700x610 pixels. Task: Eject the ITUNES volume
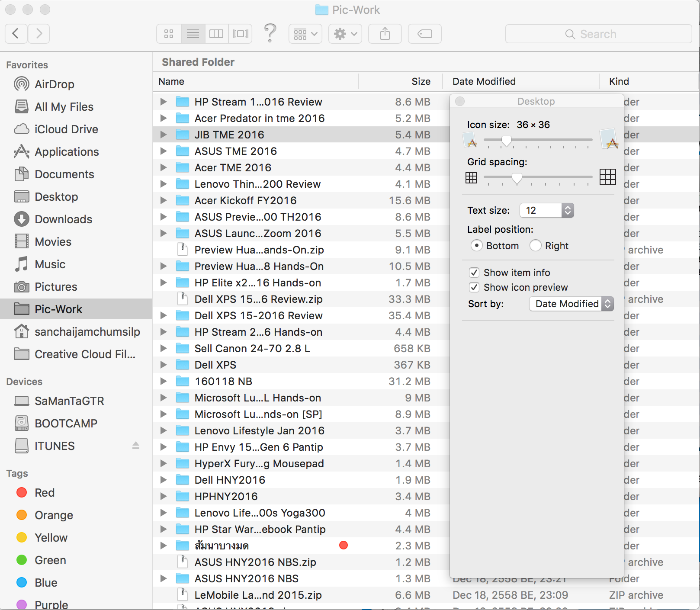pyautogui.click(x=136, y=446)
